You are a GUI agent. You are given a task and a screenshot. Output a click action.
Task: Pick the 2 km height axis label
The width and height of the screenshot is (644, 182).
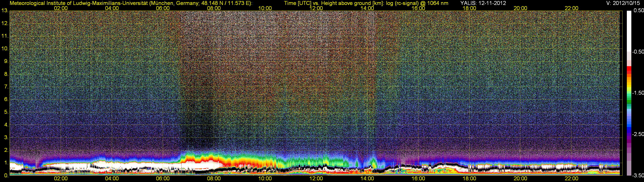point(6,150)
